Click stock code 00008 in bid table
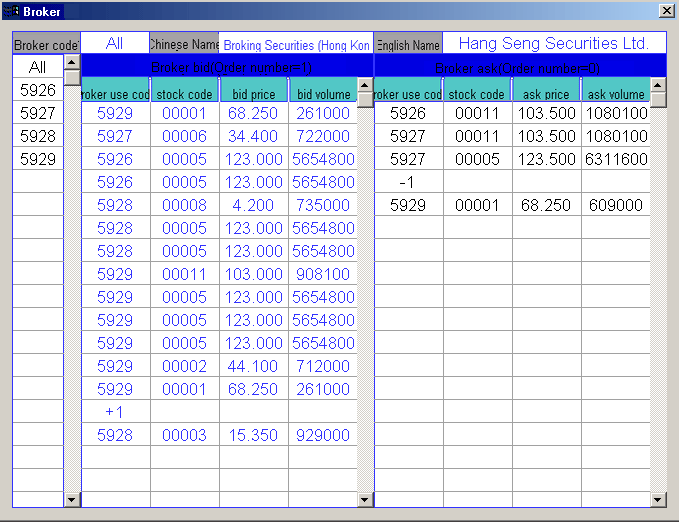The height and width of the screenshot is (522, 679). (184, 205)
